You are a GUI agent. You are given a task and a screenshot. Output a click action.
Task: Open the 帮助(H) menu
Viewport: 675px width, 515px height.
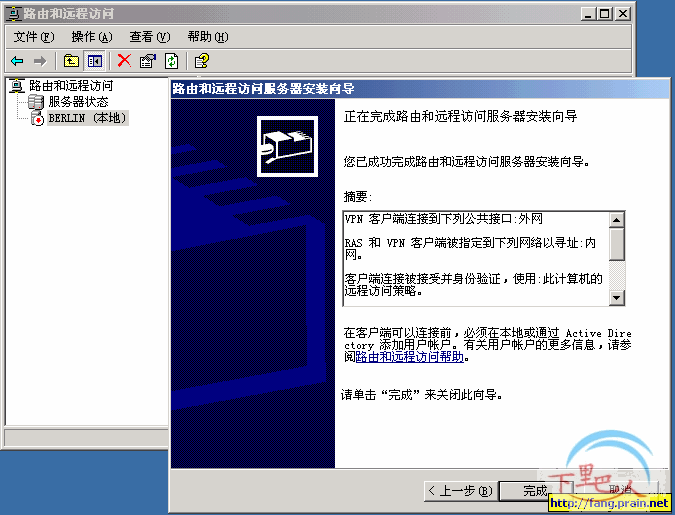pyautogui.click(x=207, y=37)
